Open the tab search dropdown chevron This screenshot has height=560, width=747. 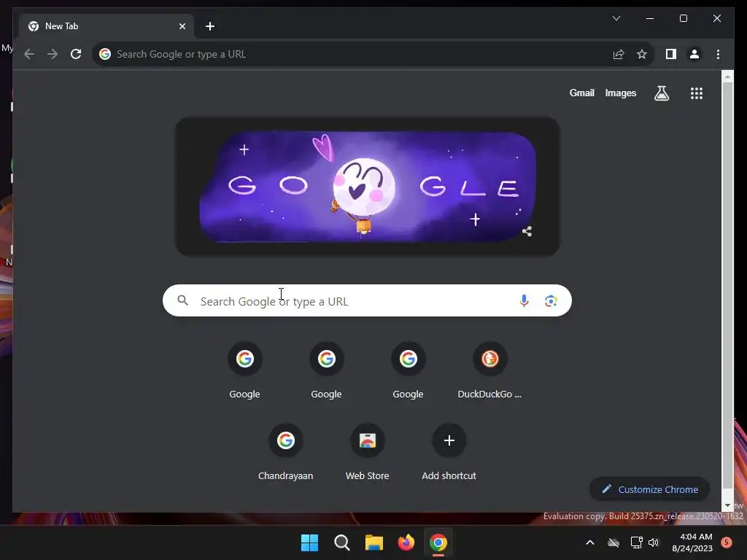616,18
